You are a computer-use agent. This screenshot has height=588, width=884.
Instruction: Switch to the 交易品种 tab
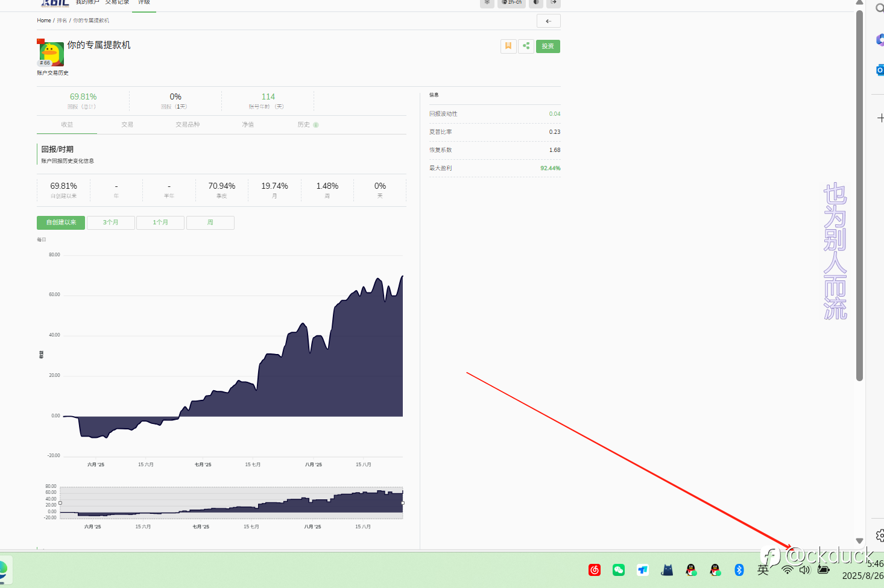188,125
